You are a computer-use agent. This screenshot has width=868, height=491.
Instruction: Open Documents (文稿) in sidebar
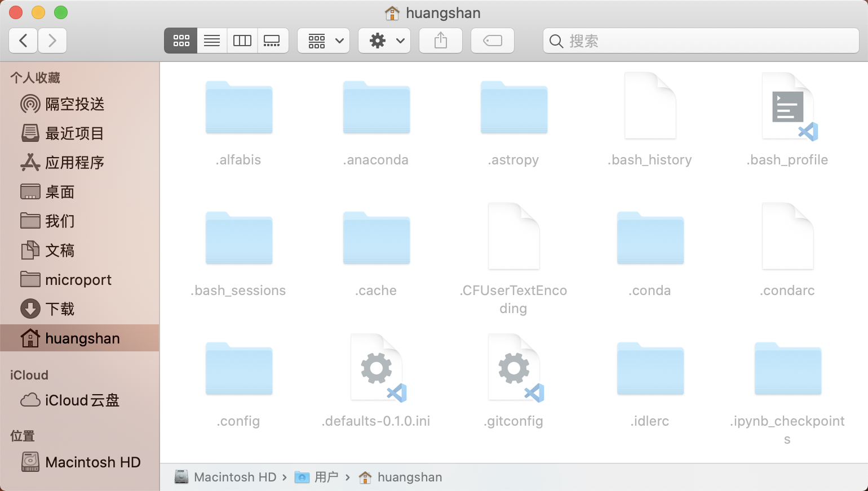pyautogui.click(x=79, y=251)
